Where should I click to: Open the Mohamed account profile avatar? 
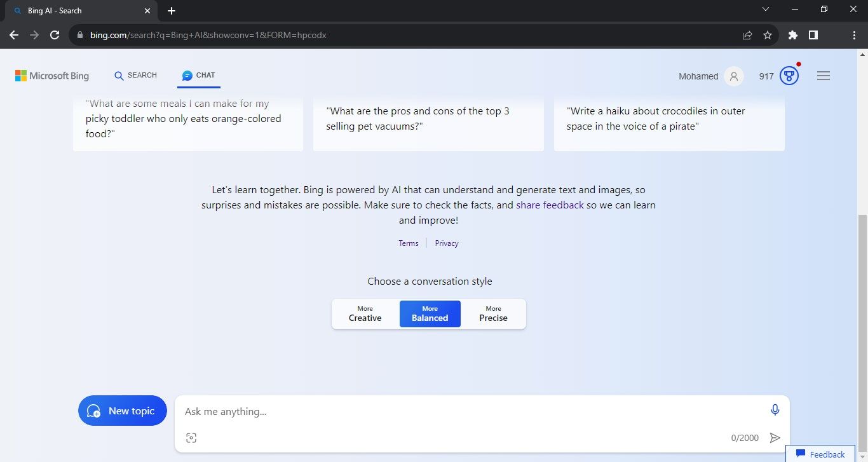(x=734, y=76)
